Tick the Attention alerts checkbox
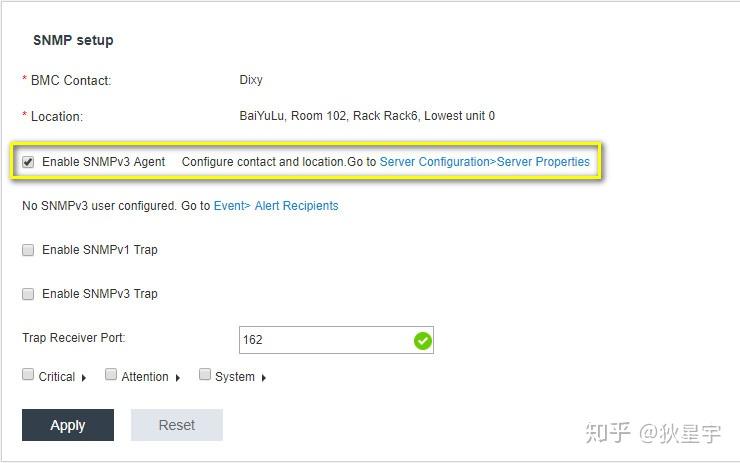Screen dimensions: 740x463 coord(111,375)
